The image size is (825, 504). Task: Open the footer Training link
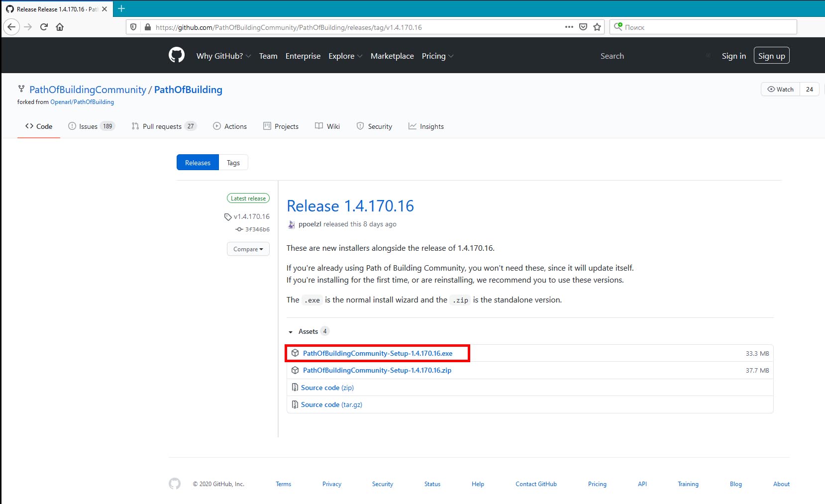(688, 484)
